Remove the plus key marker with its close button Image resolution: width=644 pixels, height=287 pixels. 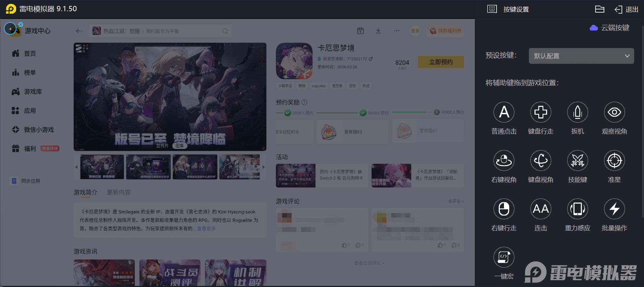tap(21, 25)
